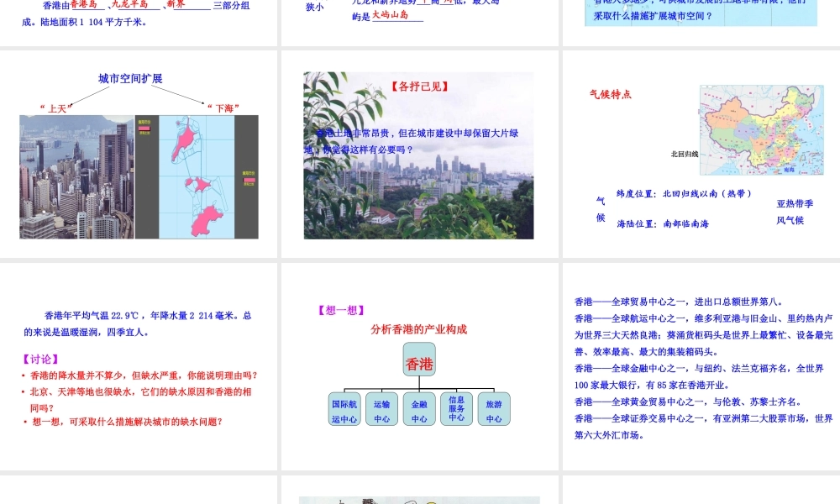The image size is (840, 504).
Task: Click the 香港 box in the diagram
Action: [419, 360]
